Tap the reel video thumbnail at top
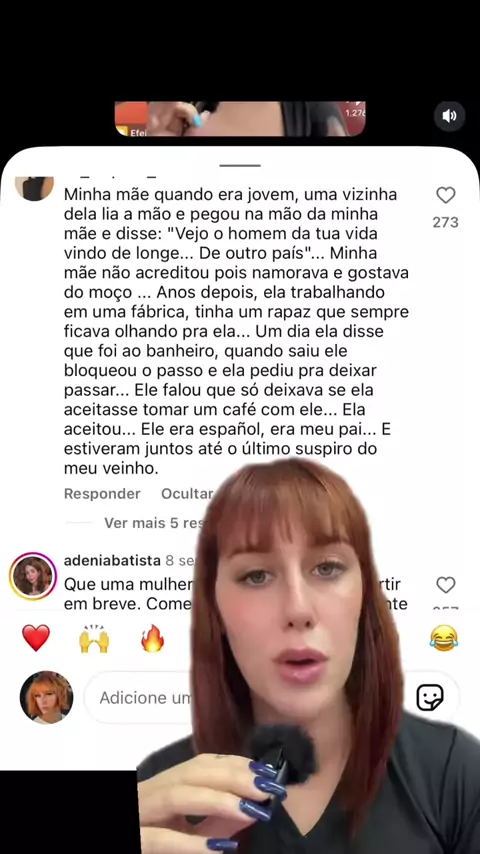Viewport: 480px width, 854px height. tap(240, 118)
